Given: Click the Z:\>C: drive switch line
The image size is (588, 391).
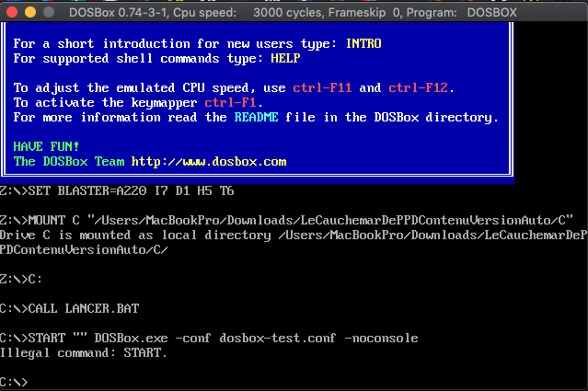Looking at the screenshot, I should click(x=21, y=280).
